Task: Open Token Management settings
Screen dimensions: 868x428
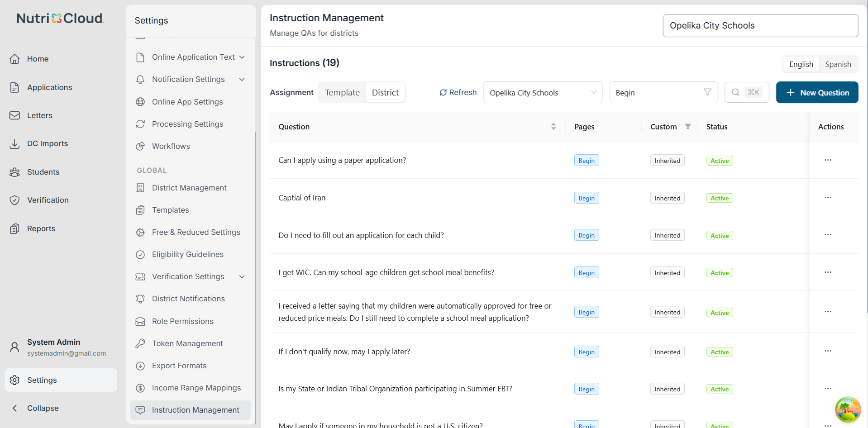Action: 187,343
